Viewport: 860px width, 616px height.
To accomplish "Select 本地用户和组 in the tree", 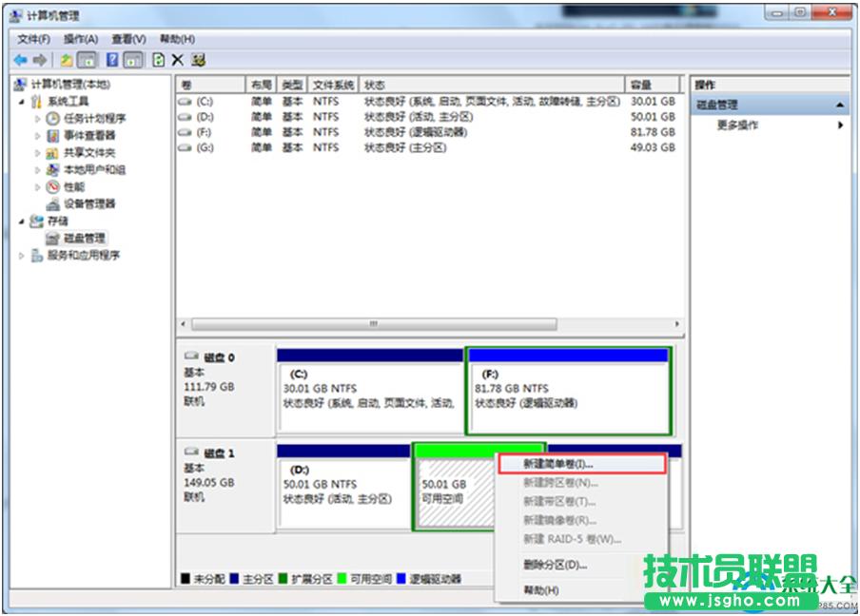I will (94, 169).
